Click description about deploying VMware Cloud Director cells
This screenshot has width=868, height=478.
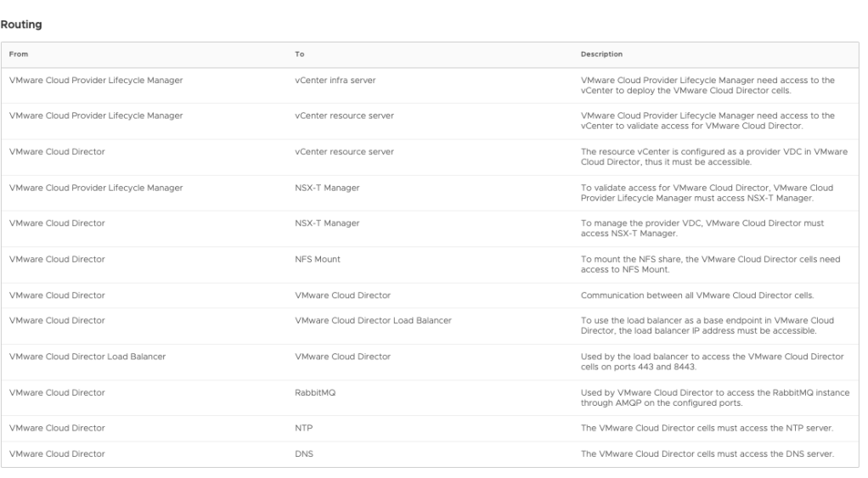pos(707,85)
